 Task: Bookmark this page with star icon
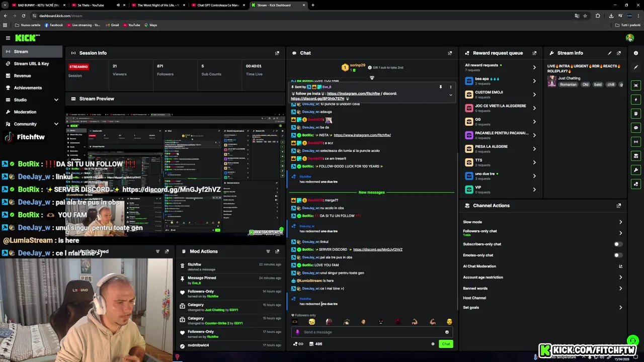[585, 16]
